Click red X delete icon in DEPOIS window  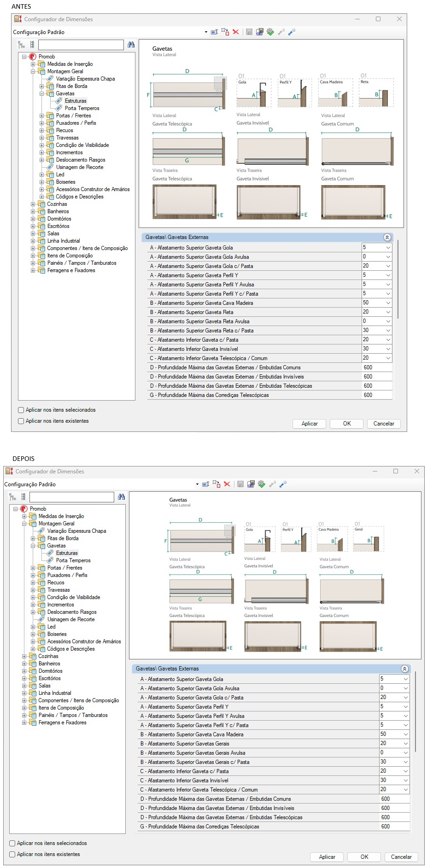(227, 484)
